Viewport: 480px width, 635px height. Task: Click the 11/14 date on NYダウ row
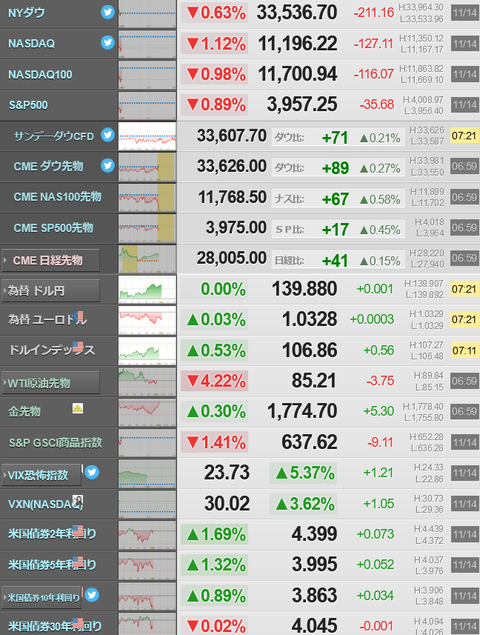tap(464, 13)
